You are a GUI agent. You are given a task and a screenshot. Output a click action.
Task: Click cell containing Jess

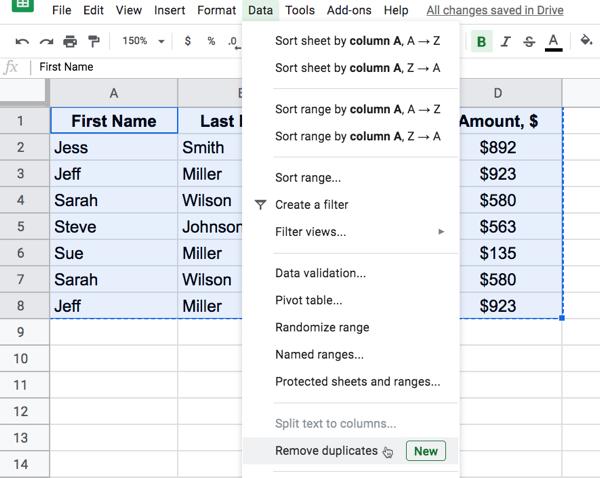tap(114, 147)
